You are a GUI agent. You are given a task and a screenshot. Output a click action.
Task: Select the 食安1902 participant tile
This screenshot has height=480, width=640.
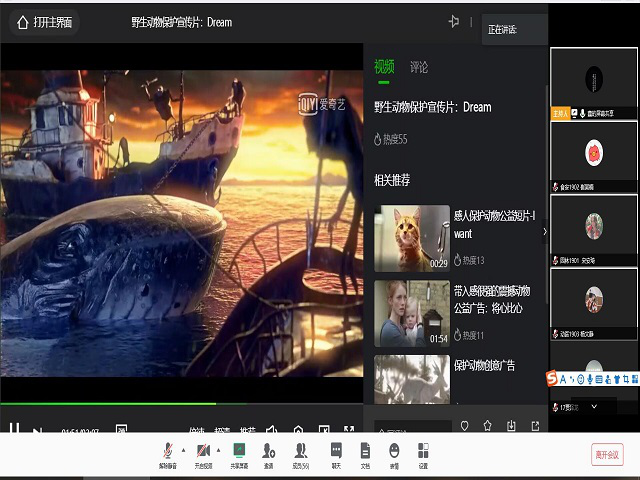point(594,157)
